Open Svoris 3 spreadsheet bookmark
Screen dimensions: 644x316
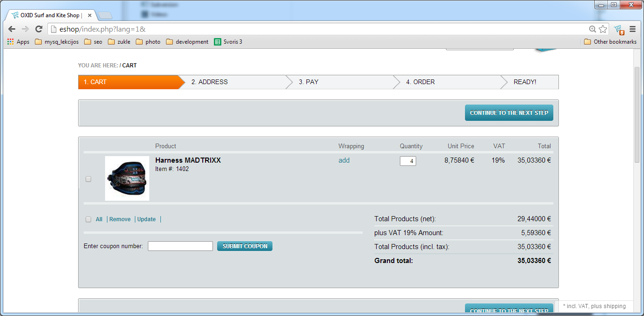(228, 42)
